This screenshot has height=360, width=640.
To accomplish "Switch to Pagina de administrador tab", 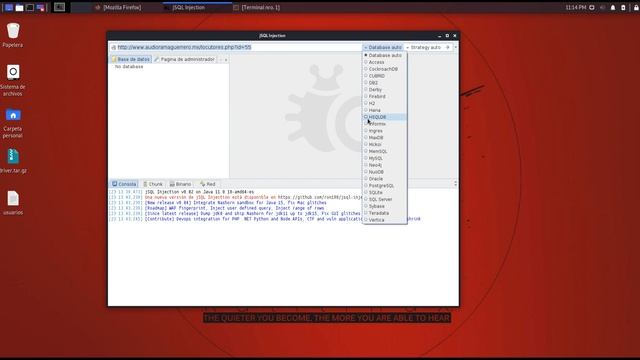I will point(184,60).
